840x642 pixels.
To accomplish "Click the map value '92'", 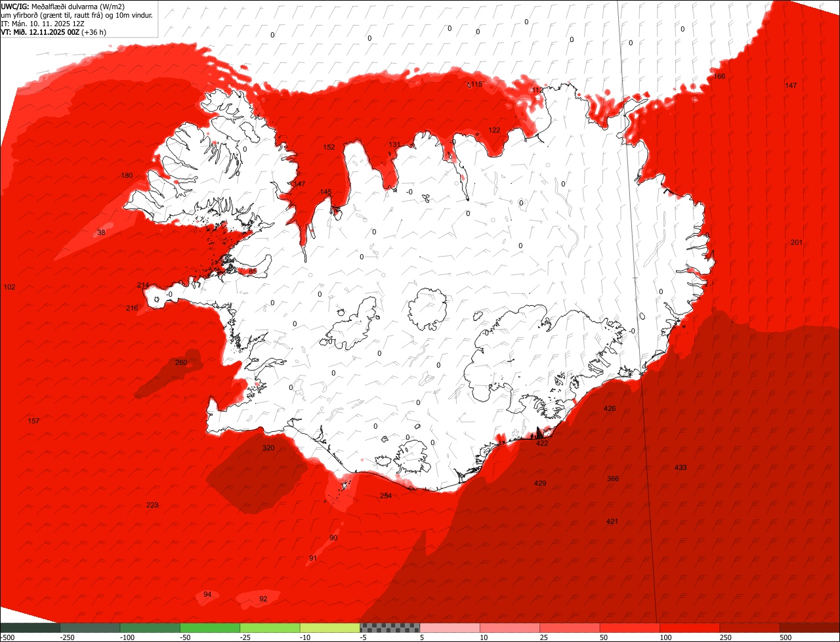I will click(263, 599).
